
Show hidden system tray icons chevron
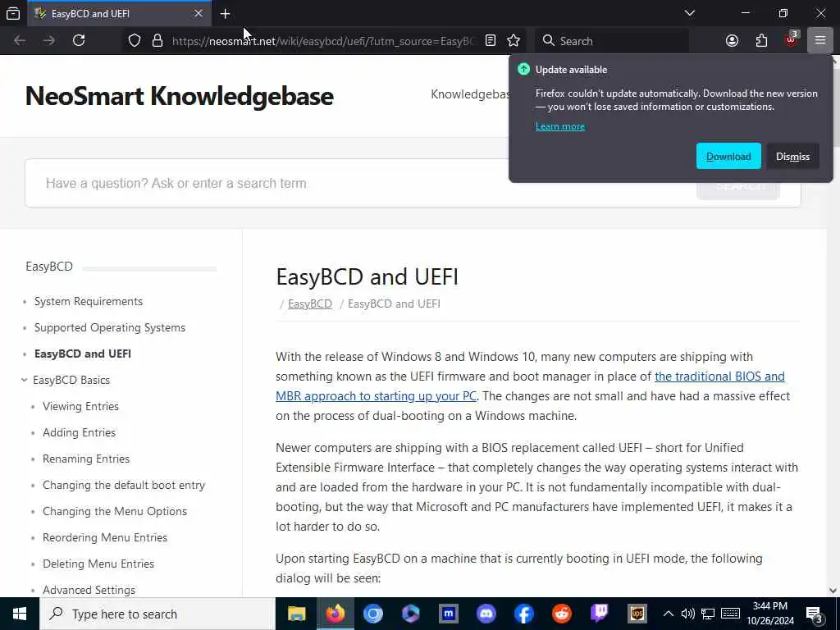(668, 614)
